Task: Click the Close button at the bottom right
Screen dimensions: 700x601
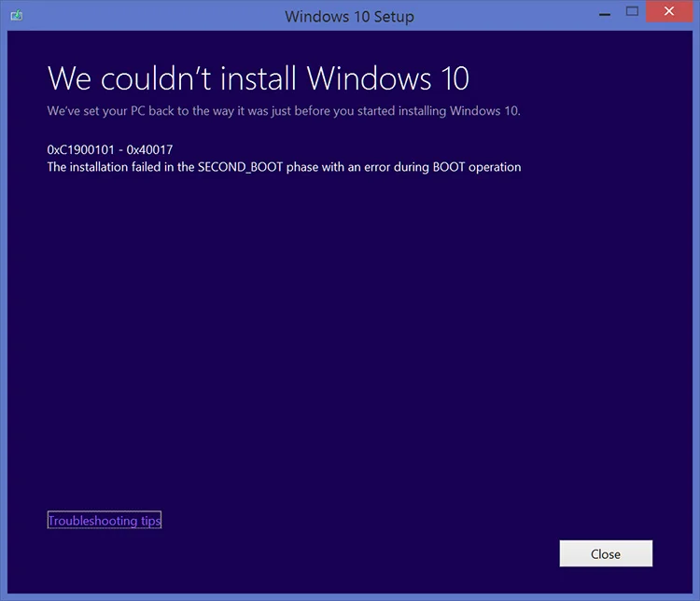Action: click(x=606, y=553)
